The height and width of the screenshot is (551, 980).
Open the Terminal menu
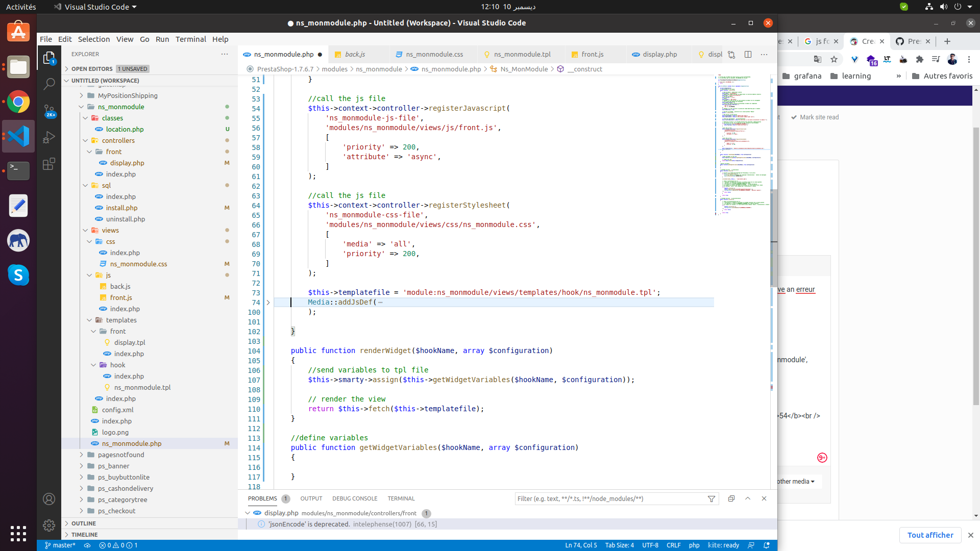coord(190,39)
